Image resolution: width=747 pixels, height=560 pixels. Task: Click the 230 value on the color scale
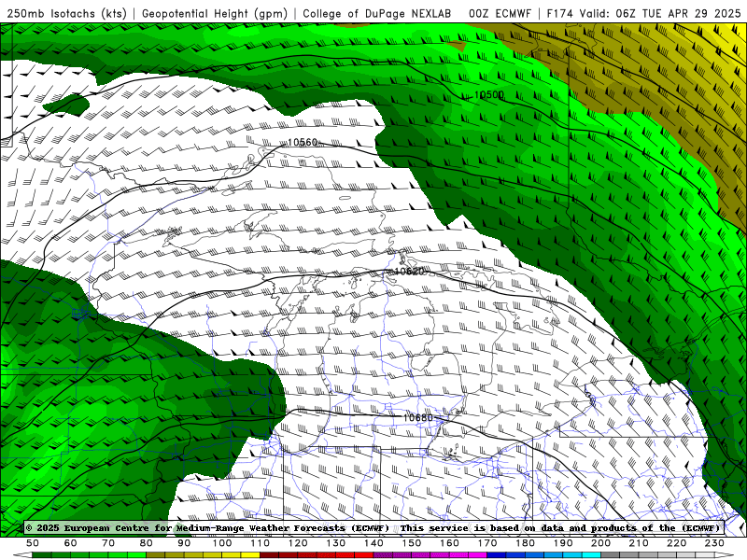(x=714, y=543)
